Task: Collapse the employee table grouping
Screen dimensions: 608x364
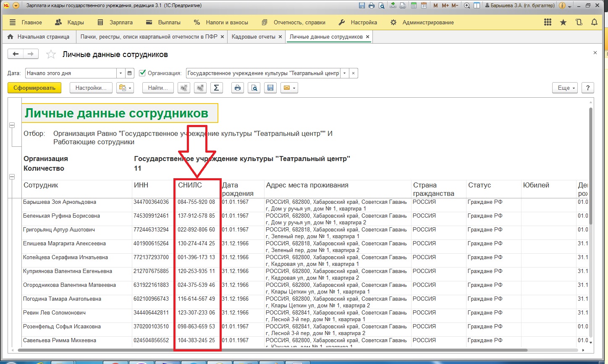Action: point(12,177)
